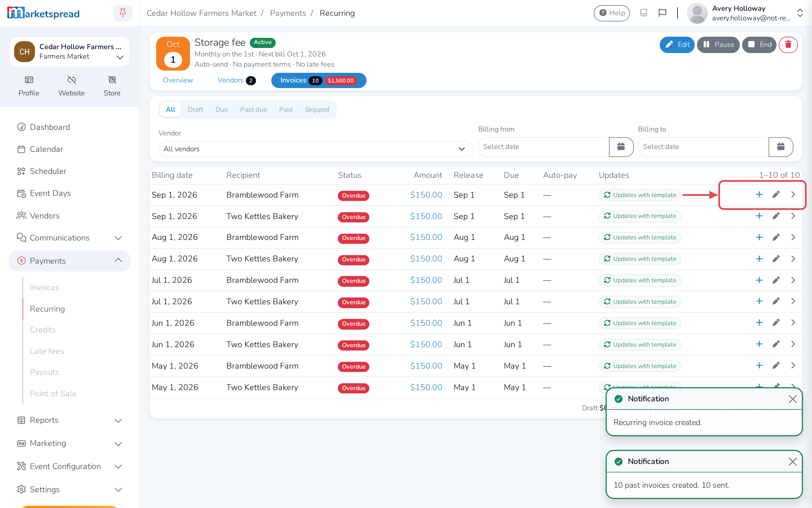Open the flag icon in header
This screenshot has height=508, width=812.
pyautogui.click(x=662, y=13)
